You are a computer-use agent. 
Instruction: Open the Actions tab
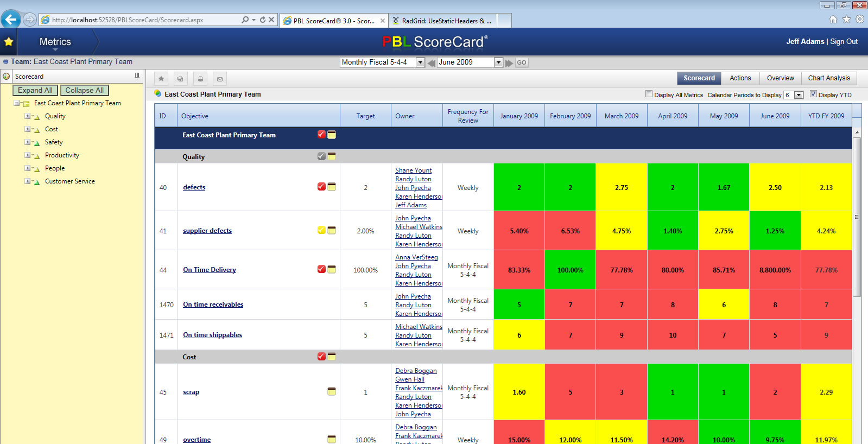(740, 78)
